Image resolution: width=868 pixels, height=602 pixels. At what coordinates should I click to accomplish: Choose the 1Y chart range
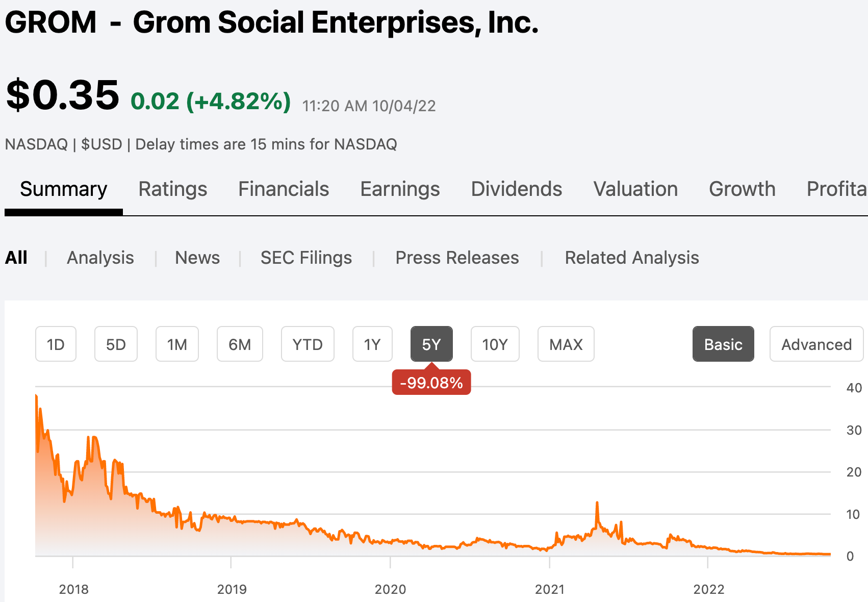click(372, 344)
